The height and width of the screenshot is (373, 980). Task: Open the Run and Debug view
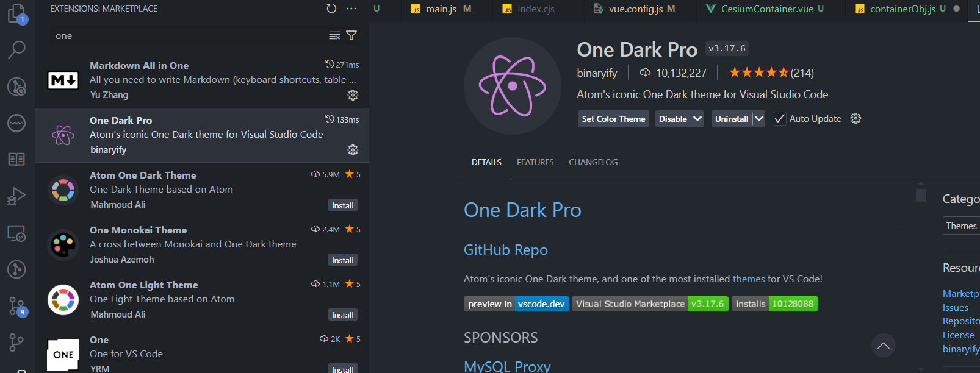pos(16,196)
